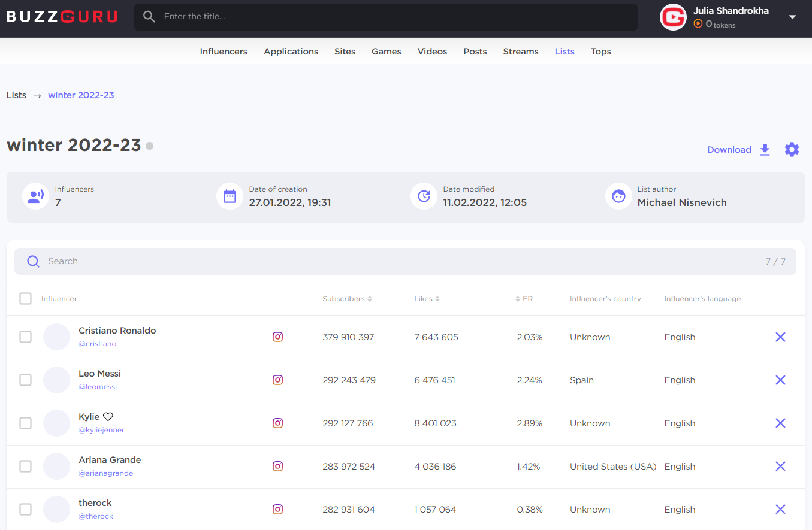Open the @arianagrande profile link
Screen dimensions: 812x530
(106, 473)
